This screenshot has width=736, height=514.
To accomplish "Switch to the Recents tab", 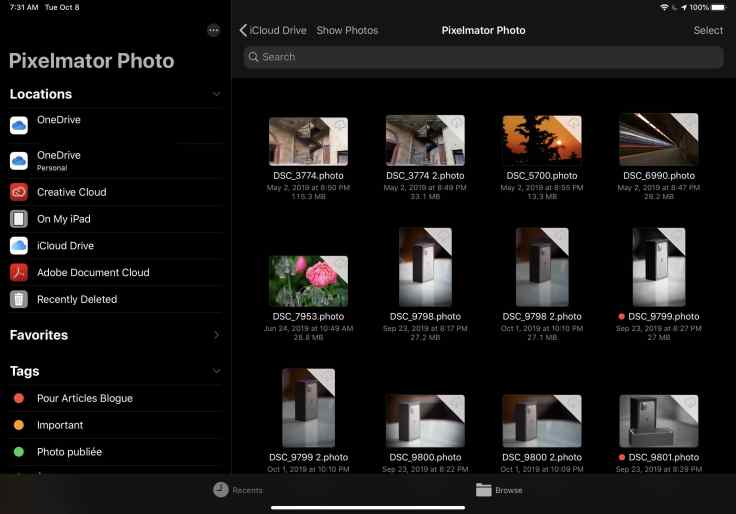I will point(238,490).
